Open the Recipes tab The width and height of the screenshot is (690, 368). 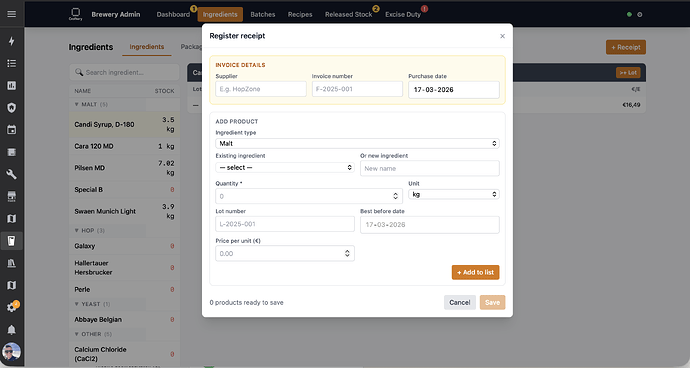(300, 15)
